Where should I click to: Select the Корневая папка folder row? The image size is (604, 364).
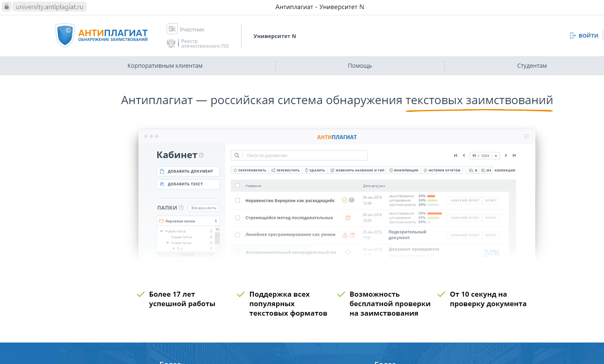[188, 221]
